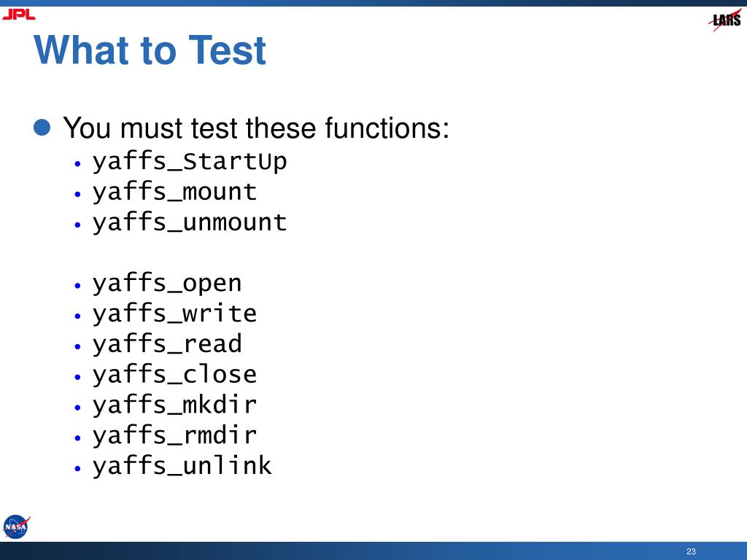This screenshot has width=747, height=560.
Task: Click yaffs_close in the list
Action: (x=175, y=376)
